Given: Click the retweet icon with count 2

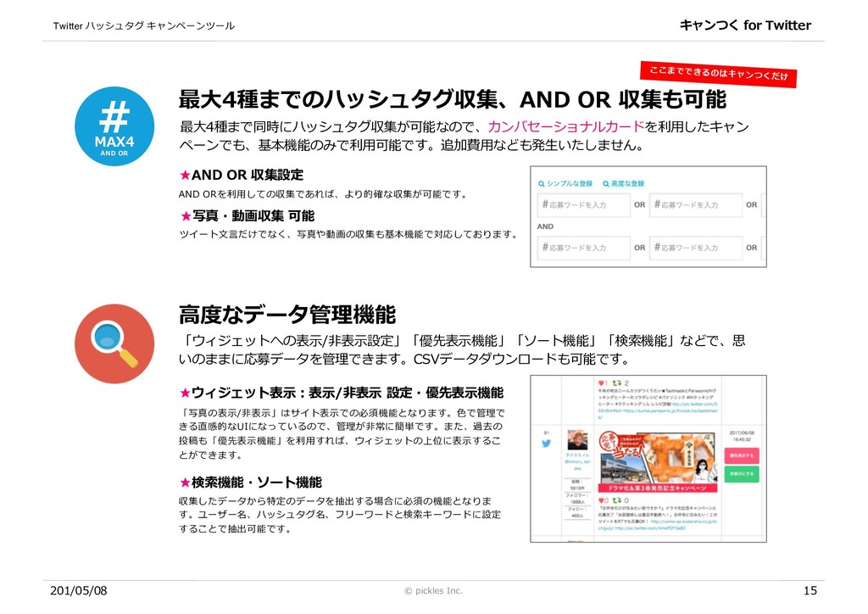Looking at the screenshot, I should [x=616, y=383].
